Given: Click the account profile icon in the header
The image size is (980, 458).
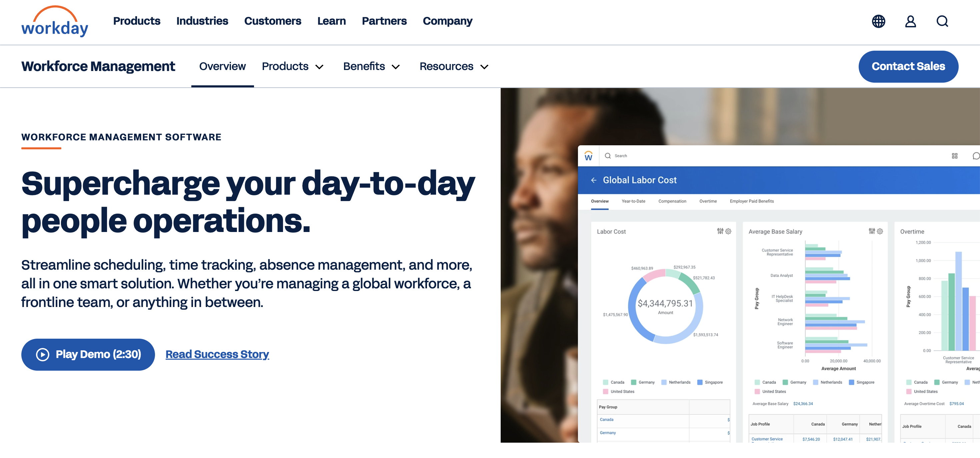Looking at the screenshot, I should point(910,21).
